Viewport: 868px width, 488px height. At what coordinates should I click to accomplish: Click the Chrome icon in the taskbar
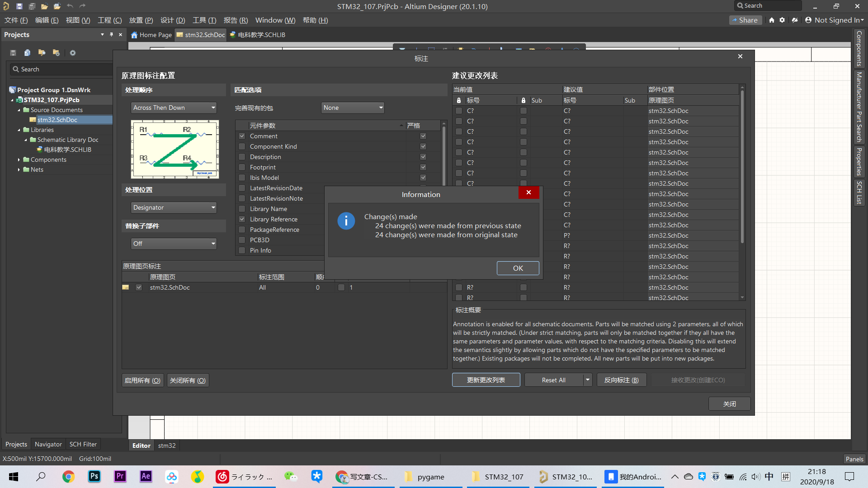[68, 476]
